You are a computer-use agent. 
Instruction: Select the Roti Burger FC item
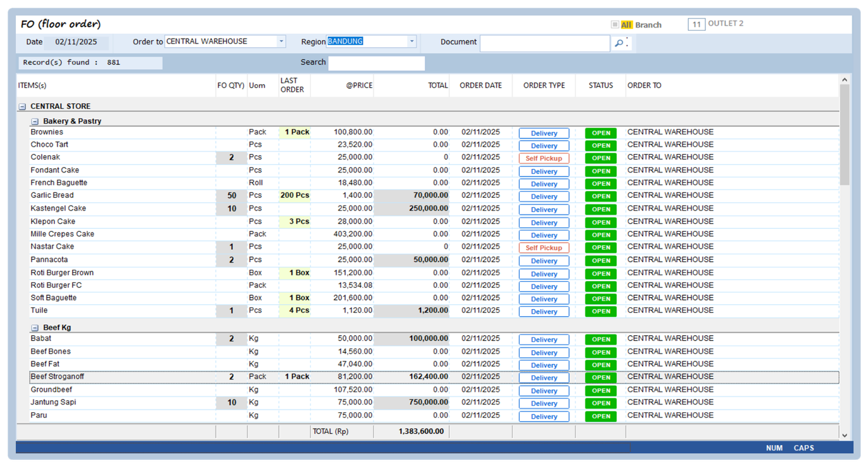tap(56, 285)
